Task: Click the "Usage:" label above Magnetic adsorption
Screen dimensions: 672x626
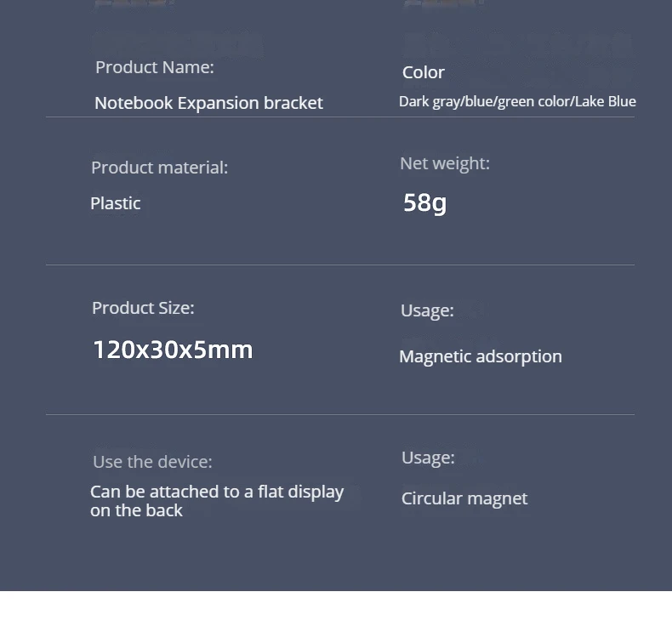Action: point(427,310)
